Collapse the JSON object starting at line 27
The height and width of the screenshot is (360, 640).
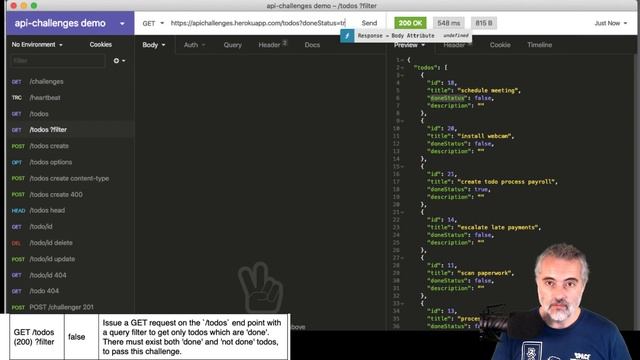tap(402, 258)
